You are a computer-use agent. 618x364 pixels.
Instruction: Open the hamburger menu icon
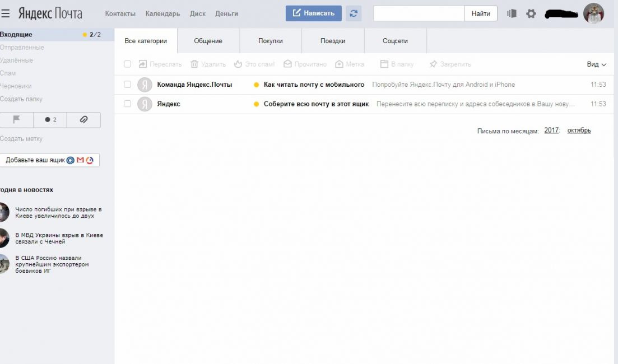tap(5, 13)
